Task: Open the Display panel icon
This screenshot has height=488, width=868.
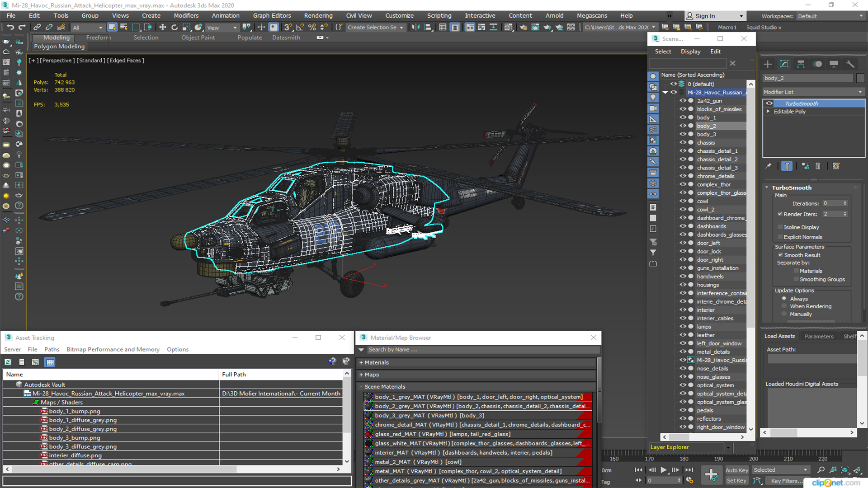Action: click(834, 64)
